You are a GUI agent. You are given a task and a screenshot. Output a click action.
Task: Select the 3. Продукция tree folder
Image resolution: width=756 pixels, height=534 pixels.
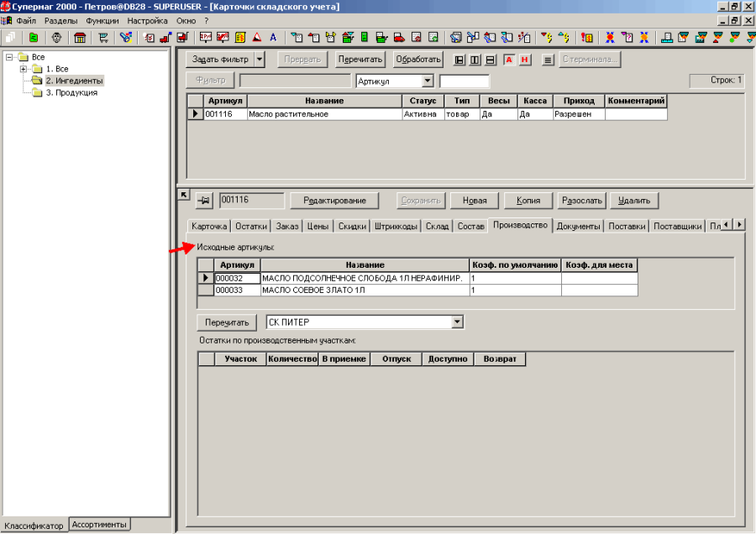tap(72, 92)
